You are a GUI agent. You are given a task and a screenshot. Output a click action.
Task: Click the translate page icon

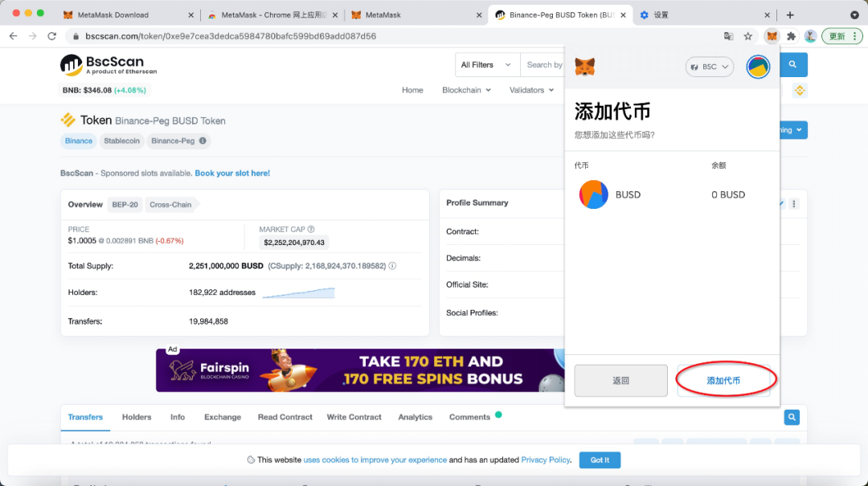tap(728, 36)
